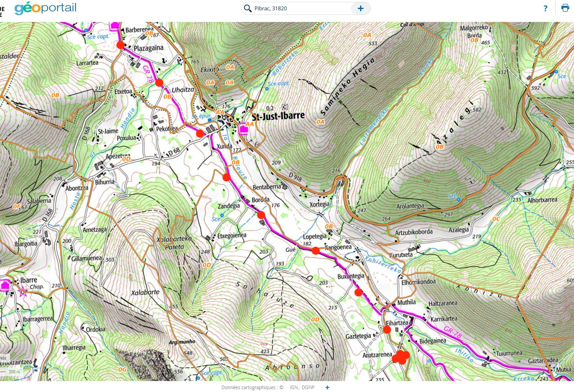The image size is (574, 392).
Task: Click the Uhaitza place label
Action: (x=183, y=90)
